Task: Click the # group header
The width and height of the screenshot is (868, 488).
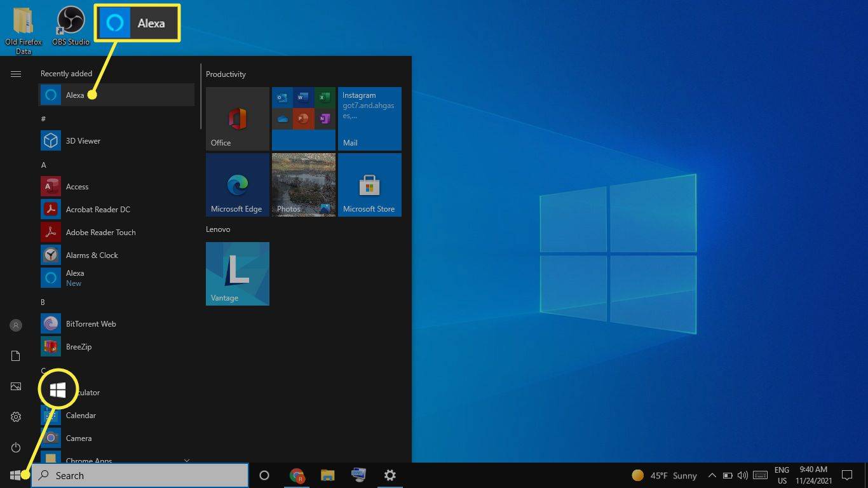Action: 43,119
